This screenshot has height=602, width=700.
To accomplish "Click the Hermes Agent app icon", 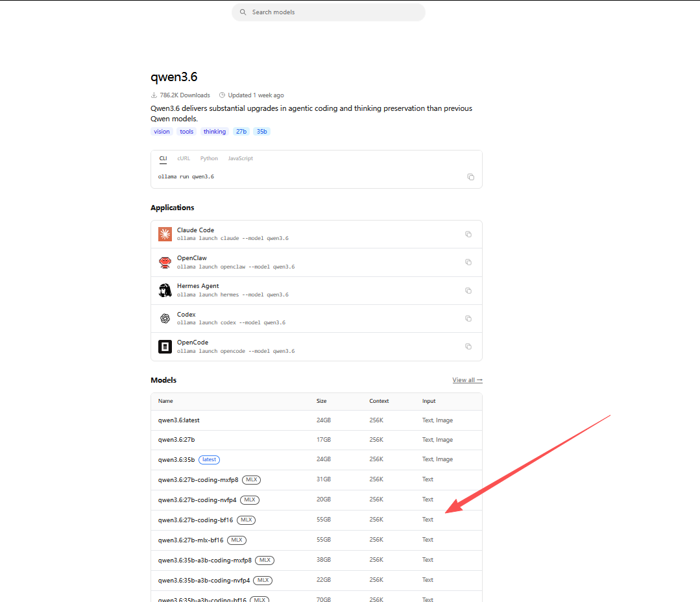I will [x=165, y=291].
